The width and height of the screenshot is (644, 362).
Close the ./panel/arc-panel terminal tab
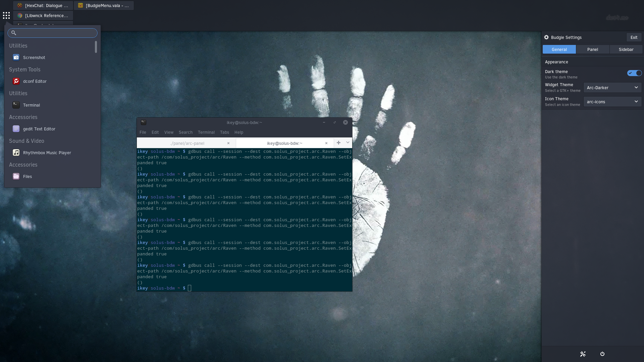tap(228, 143)
